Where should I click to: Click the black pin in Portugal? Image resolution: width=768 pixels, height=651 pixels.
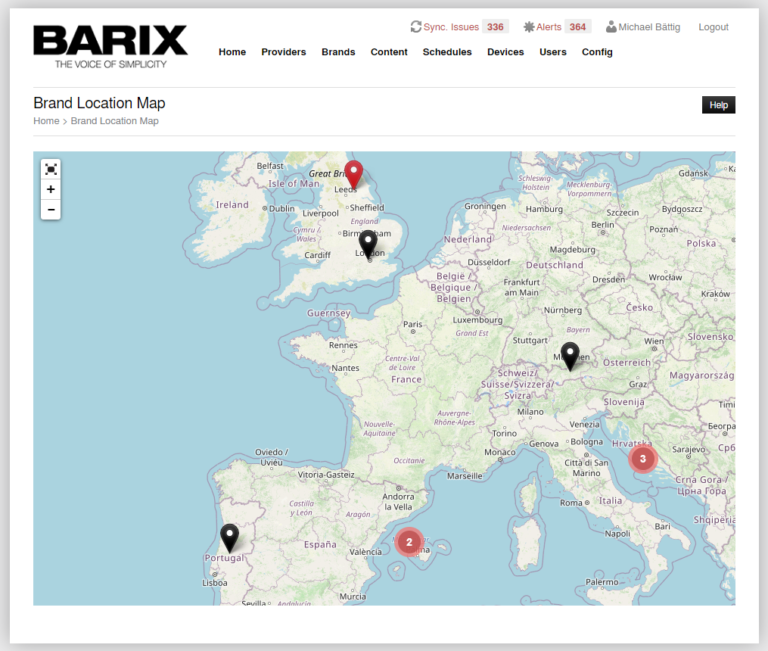click(x=230, y=537)
